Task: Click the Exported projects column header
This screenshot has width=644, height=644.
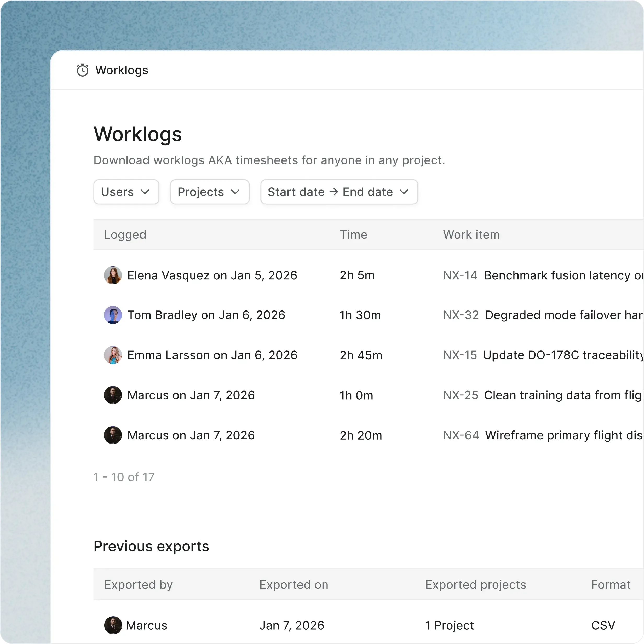Action: (x=475, y=584)
